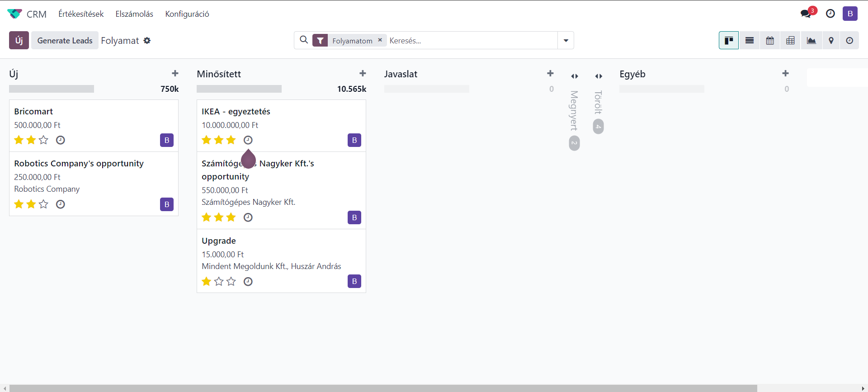Open activity clock on Upgrade card
Screen dimensions: 868x392
248,282
